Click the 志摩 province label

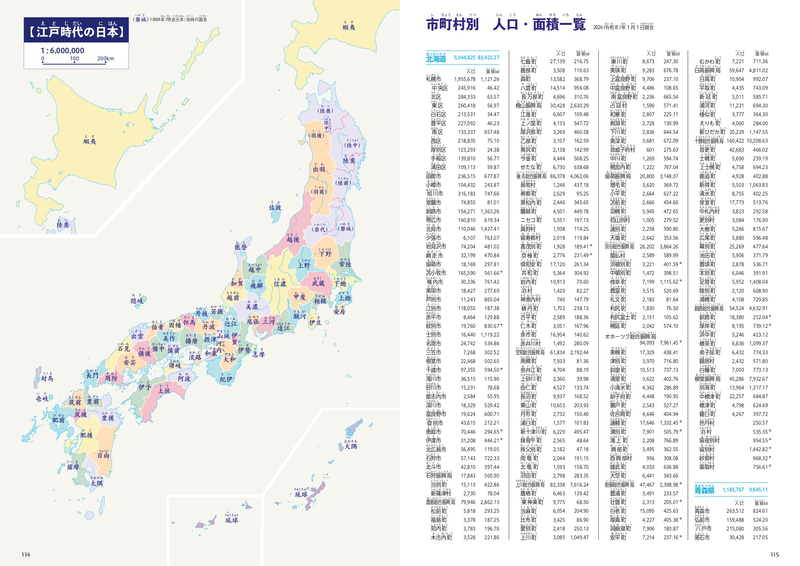pos(258,353)
